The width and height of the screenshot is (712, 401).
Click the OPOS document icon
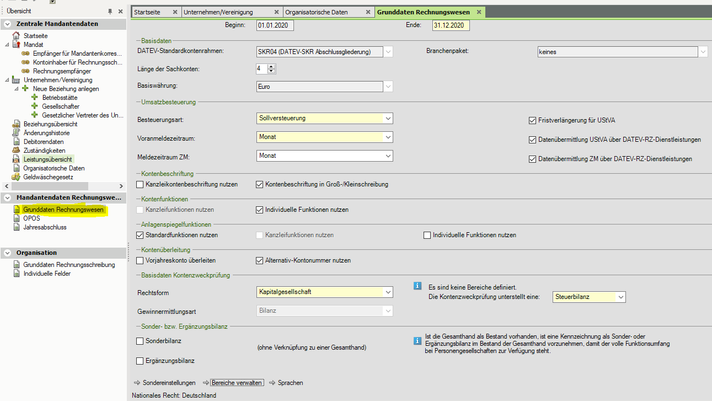[17, 218]
